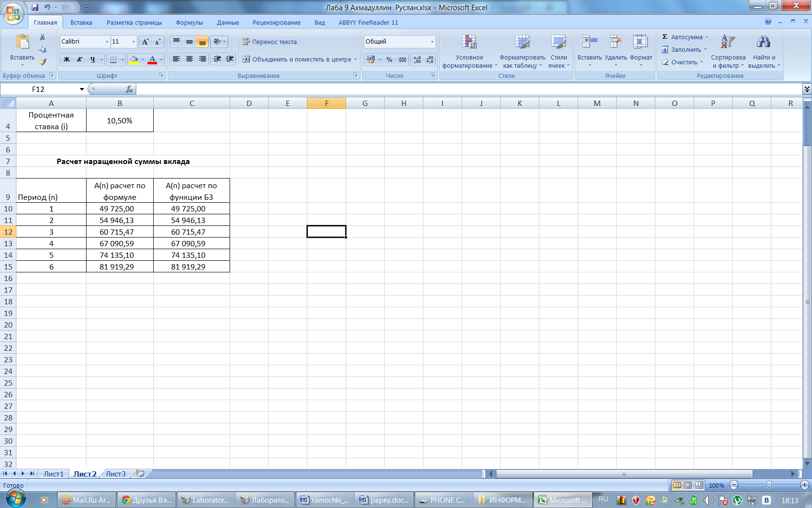Switch to sheet Лист3
The image size is (812, 508).
point(116,474)
